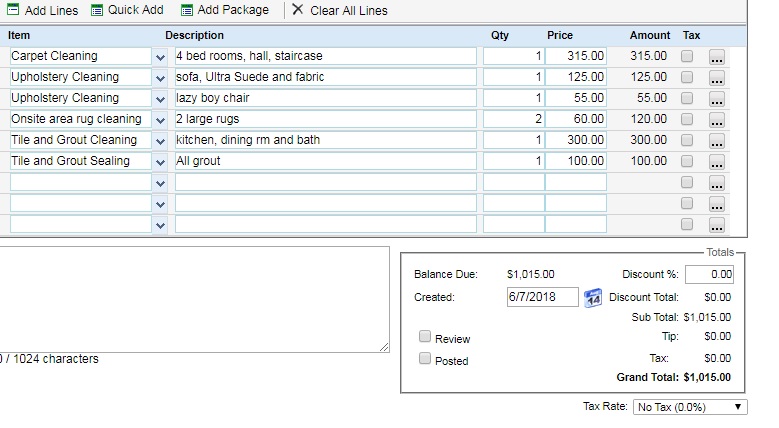Open ellipsis options for Tile and Grout Sealing

click(x=716, y=162)
